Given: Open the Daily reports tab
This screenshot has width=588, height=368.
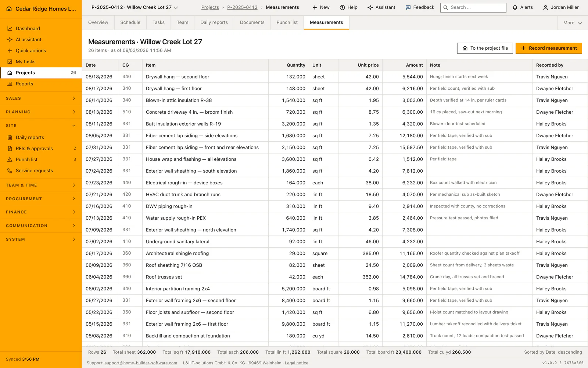Looking at the screenshot, I should coord(214,22).
